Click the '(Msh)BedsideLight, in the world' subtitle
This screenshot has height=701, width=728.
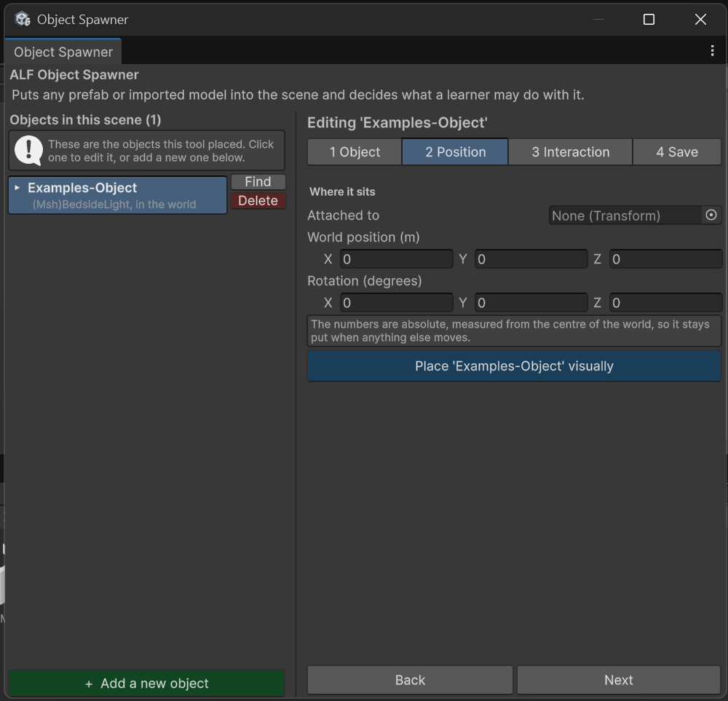114,205
